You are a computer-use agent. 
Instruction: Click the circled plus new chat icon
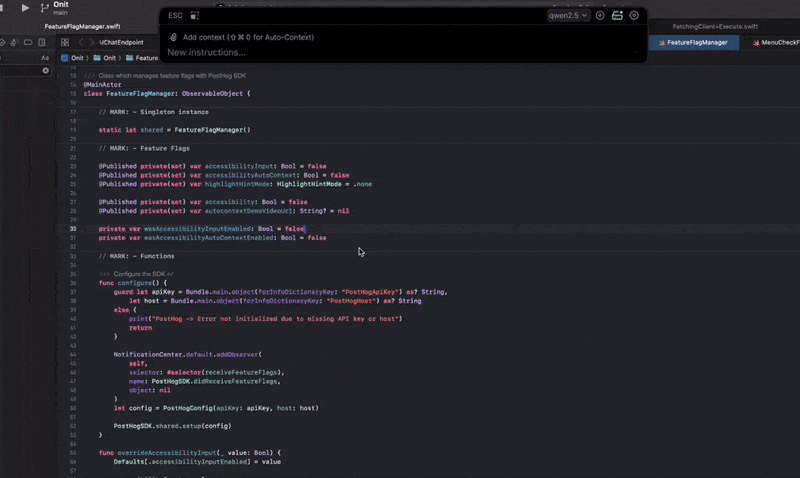click(600, 15)
